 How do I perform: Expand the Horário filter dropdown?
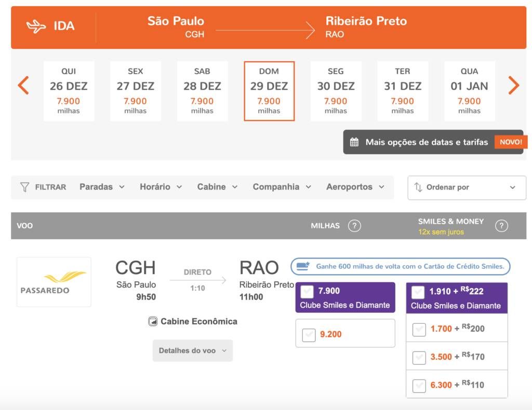click(161, 187)
